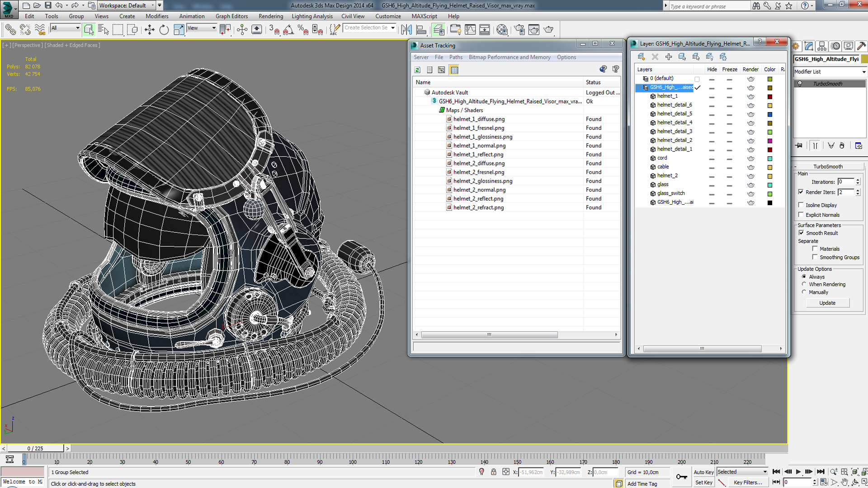Open the Modifier List dropdown
868x488 pixels.
(830, 72)
